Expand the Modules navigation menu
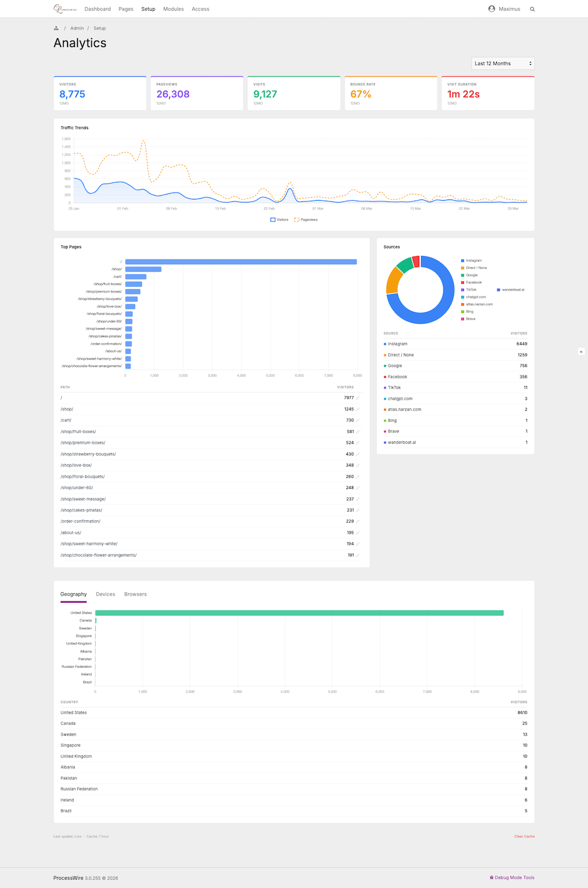Screen dimensions: 588x888 point(173,9)
